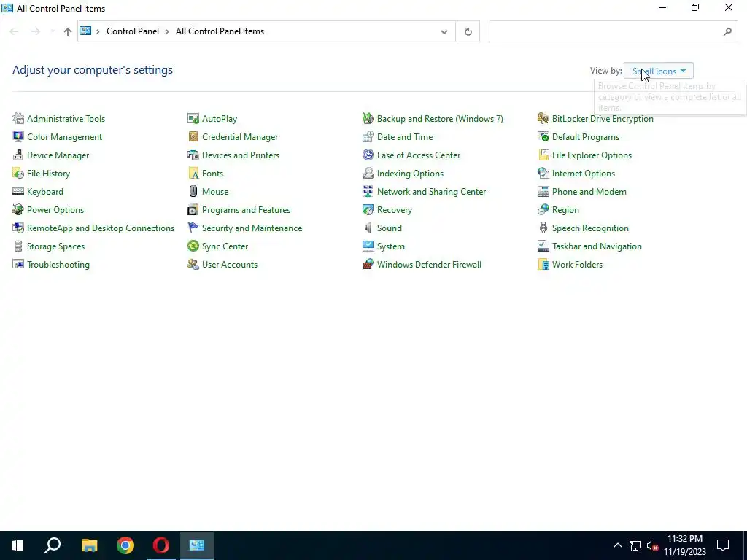
Task: Click Backup and Restore icon
Action: 368,118
